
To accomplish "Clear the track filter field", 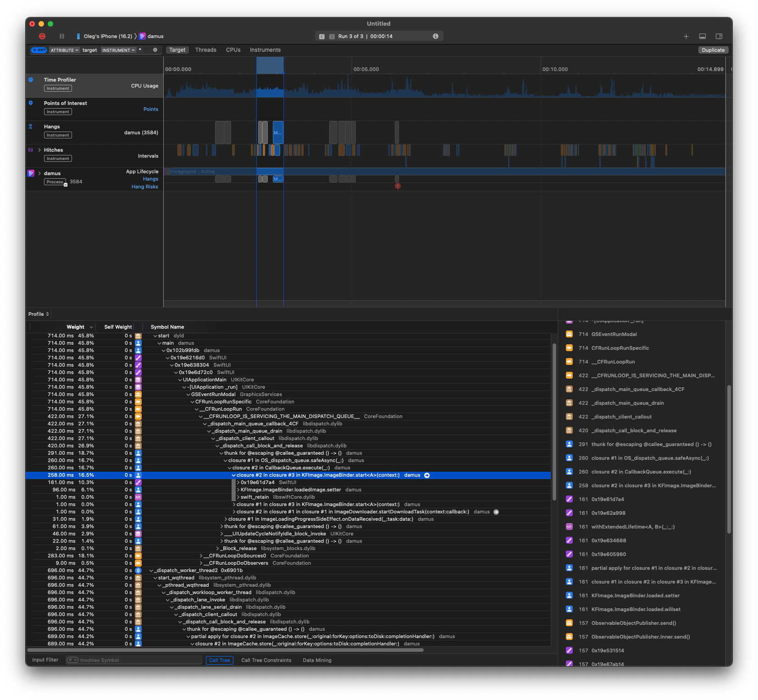I will click(x=155, y=50).
